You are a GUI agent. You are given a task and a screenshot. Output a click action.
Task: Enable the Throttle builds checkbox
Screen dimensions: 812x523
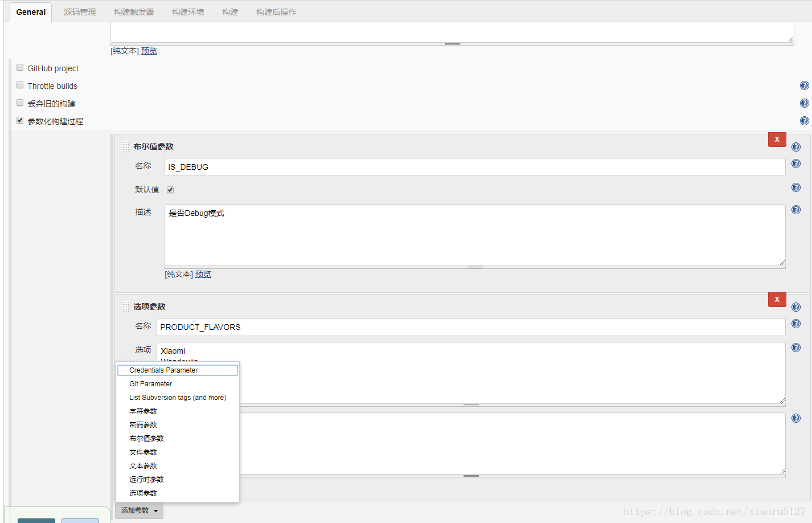point(20,85)
